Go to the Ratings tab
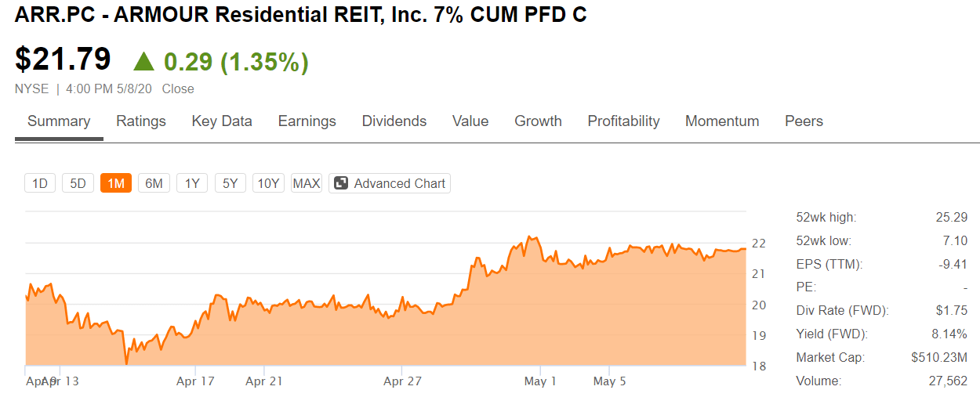 (141, 121)
